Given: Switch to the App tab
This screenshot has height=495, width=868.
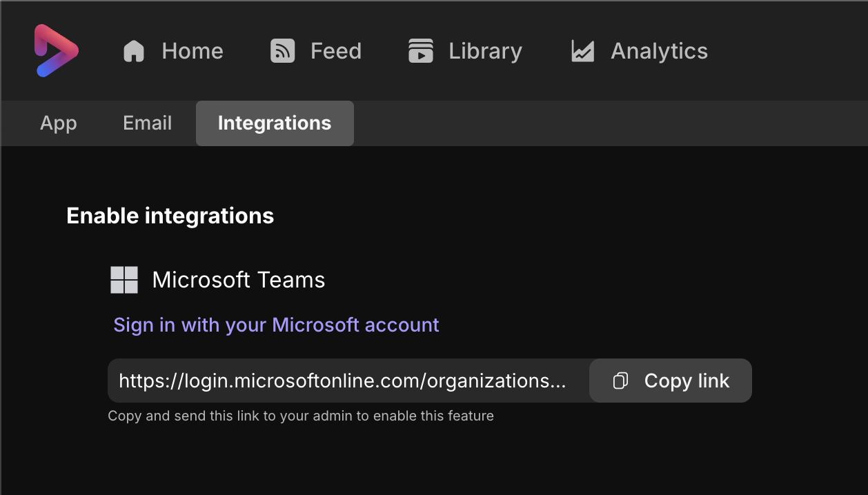Looking at the screenshot, I should tap(59, 123).
